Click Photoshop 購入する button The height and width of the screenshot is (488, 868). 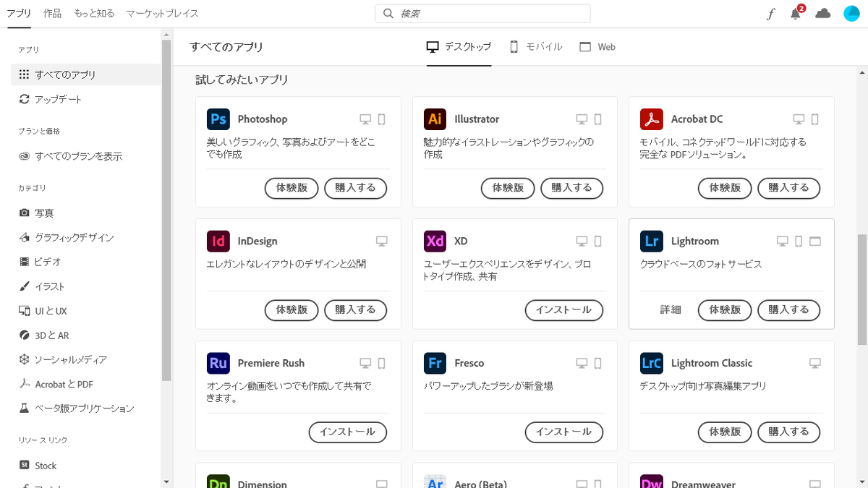point(355,188)
